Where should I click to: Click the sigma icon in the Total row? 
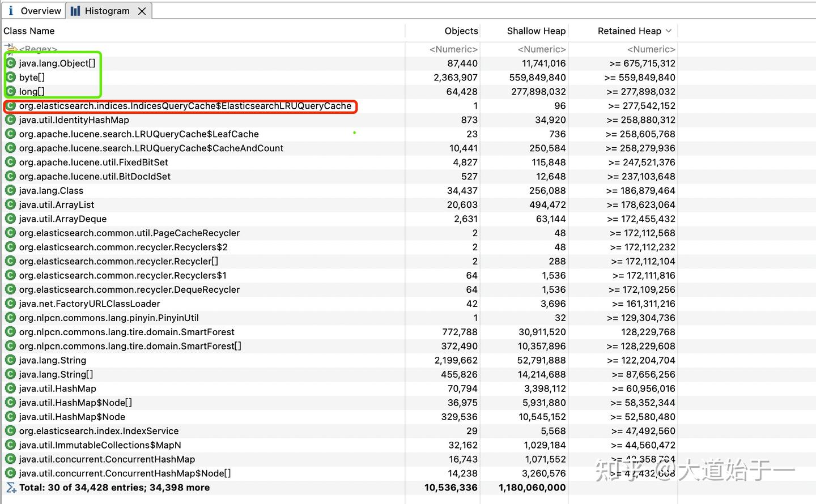tap(10, 488)
